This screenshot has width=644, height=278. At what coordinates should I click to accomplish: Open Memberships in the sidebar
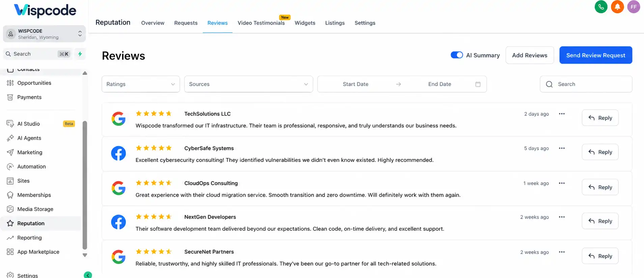pos(34,195)
